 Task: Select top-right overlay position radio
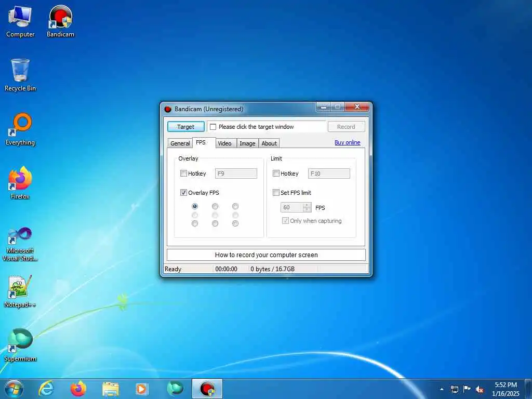pyautogui.click(x=235, y=206)
